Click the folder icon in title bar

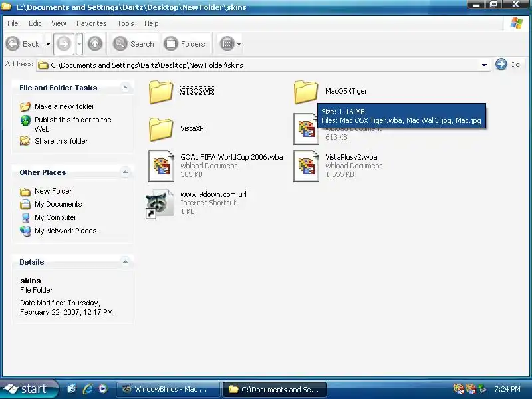tap(6, 6)
